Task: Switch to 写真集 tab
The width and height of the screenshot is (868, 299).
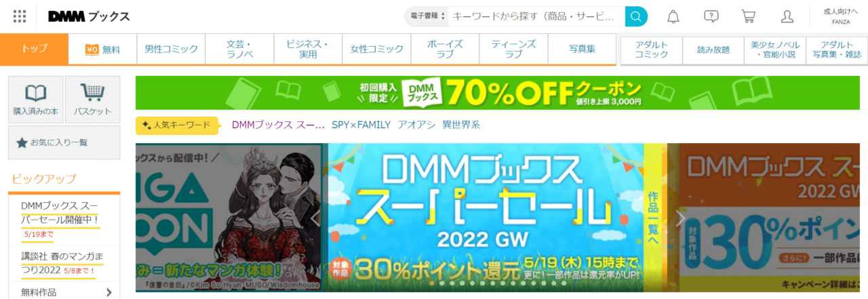Action: [582, 49]
